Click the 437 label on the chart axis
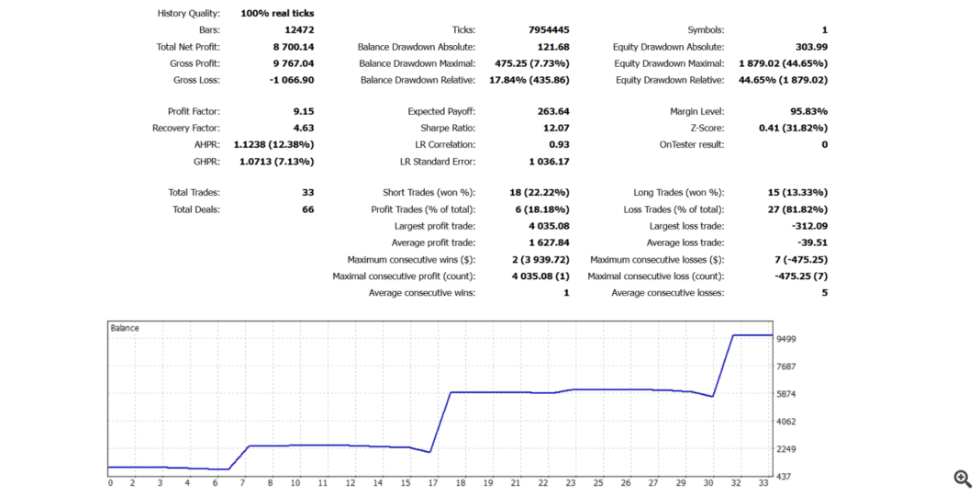The image size is (980, 496). tap(785, 477)
